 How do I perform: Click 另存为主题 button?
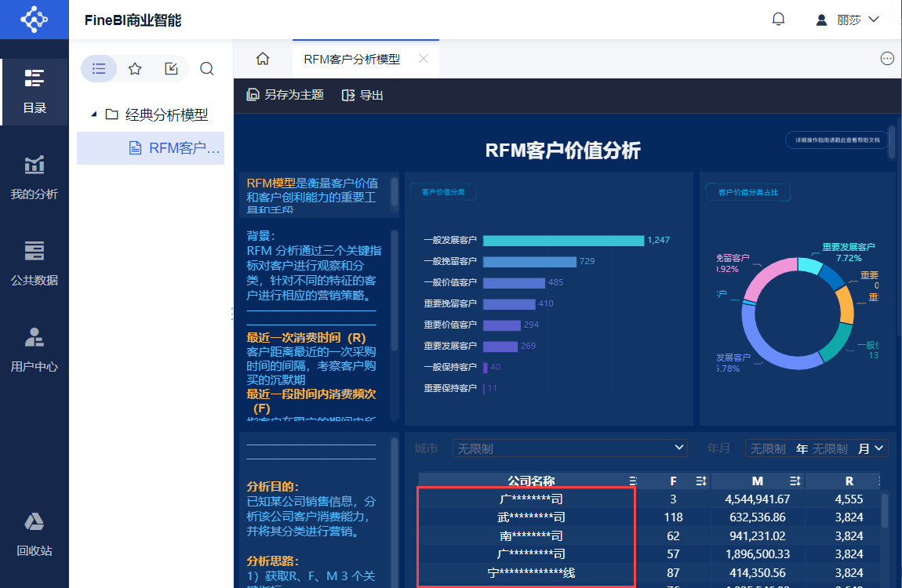click(286, 95)
